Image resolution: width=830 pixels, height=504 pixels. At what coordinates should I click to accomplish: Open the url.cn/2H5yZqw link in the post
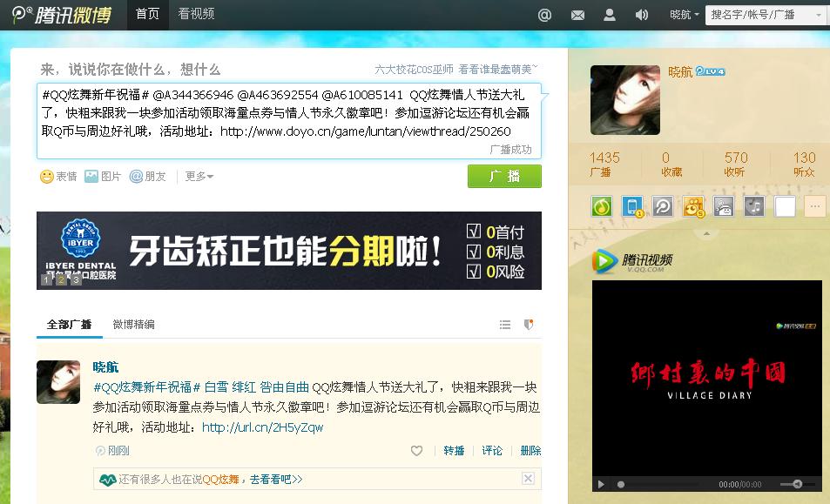point(262,427)
